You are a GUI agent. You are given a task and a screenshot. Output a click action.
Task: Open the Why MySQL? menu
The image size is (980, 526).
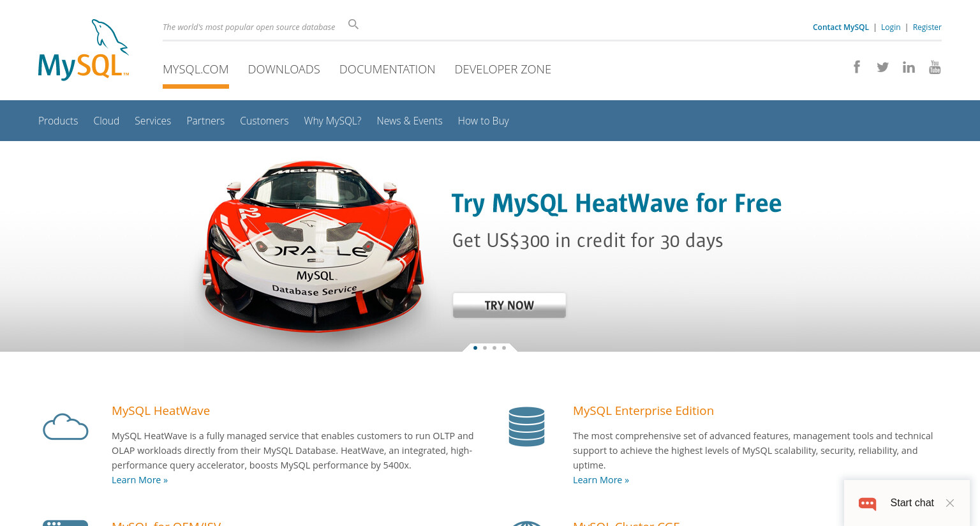click(x=332, y=121)
